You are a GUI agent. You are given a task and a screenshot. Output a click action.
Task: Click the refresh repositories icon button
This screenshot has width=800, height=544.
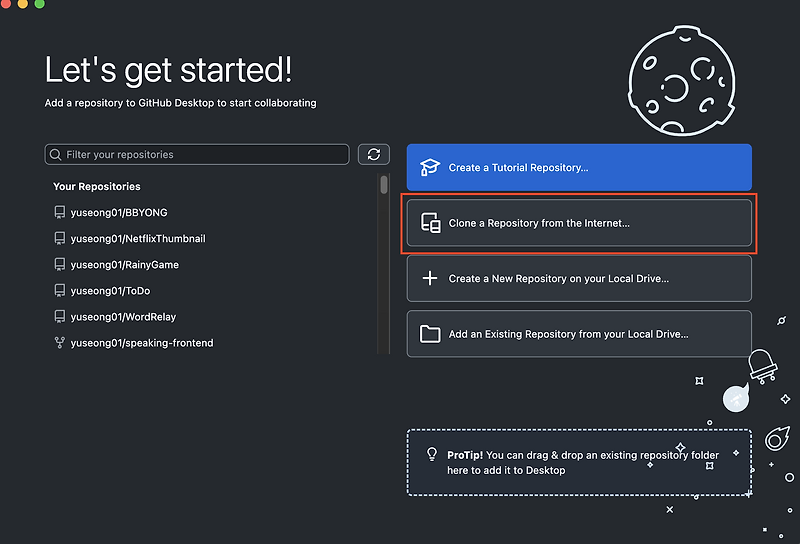(373, 154)
